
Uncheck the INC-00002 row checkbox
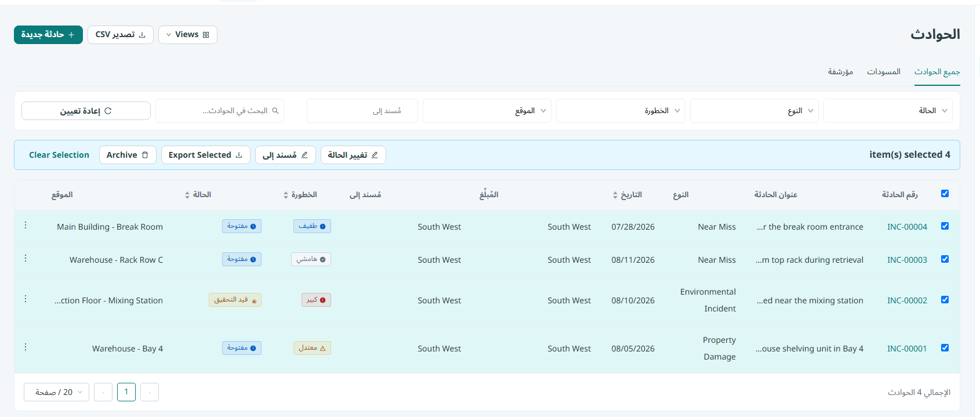click(945, 300)
